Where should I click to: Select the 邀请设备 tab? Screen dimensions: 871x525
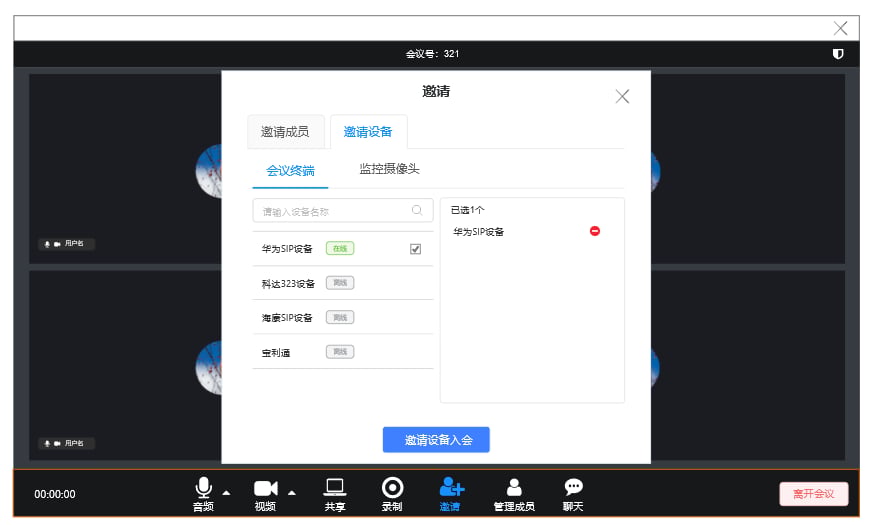coord(368,132)
